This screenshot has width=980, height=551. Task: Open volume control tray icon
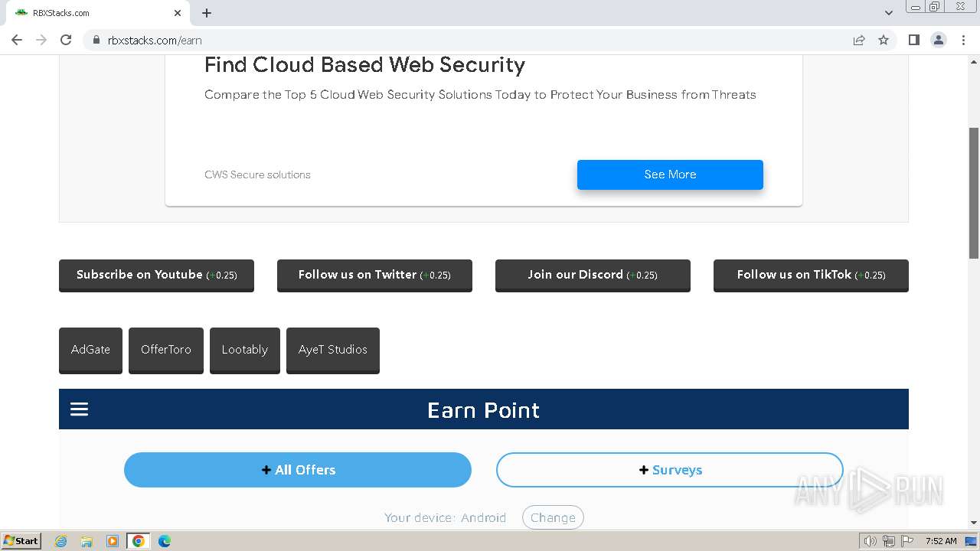(871, 541)
